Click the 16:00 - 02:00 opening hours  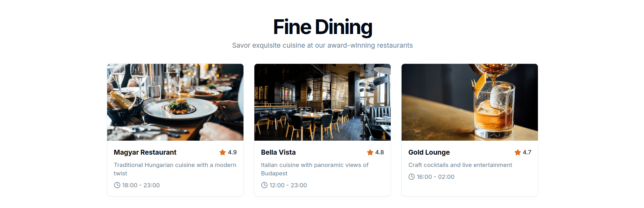click(435, 177)
